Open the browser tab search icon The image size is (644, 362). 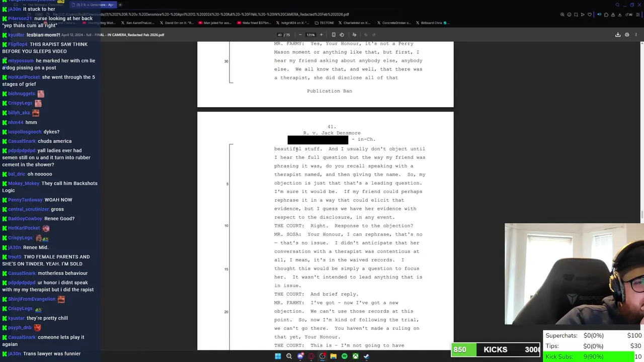click(x=618, y=5)
